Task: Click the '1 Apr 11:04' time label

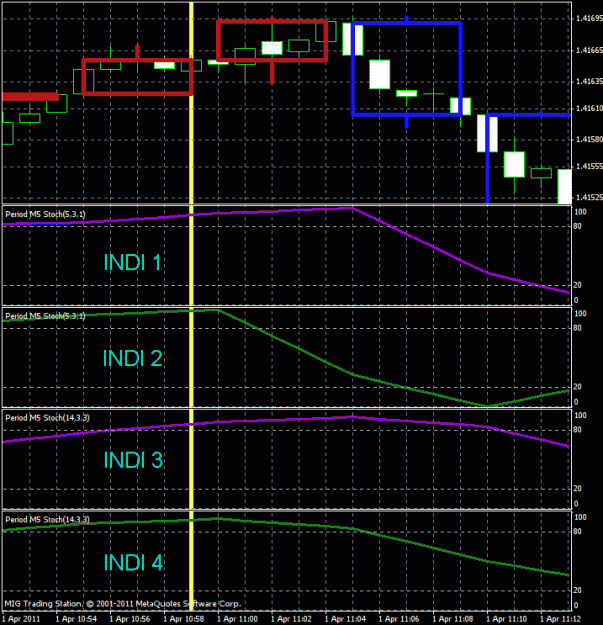Action: (345, 619)
